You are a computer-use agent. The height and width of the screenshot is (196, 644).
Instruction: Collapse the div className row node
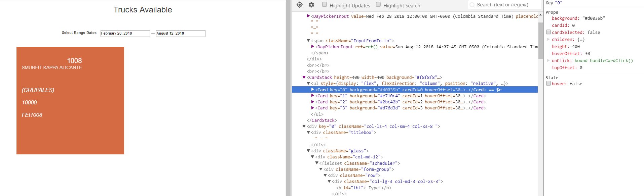tap(325, 175)
